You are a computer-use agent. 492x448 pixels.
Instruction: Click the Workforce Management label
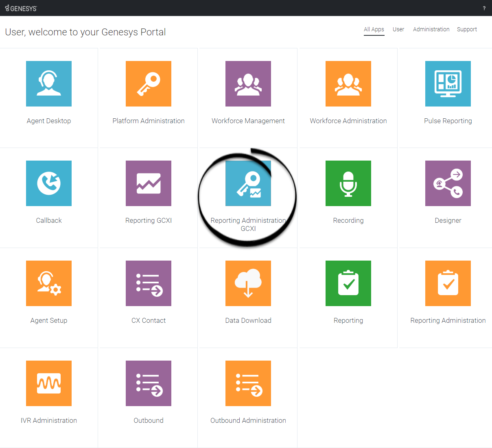pyautogui.click(x=248, y=121)
